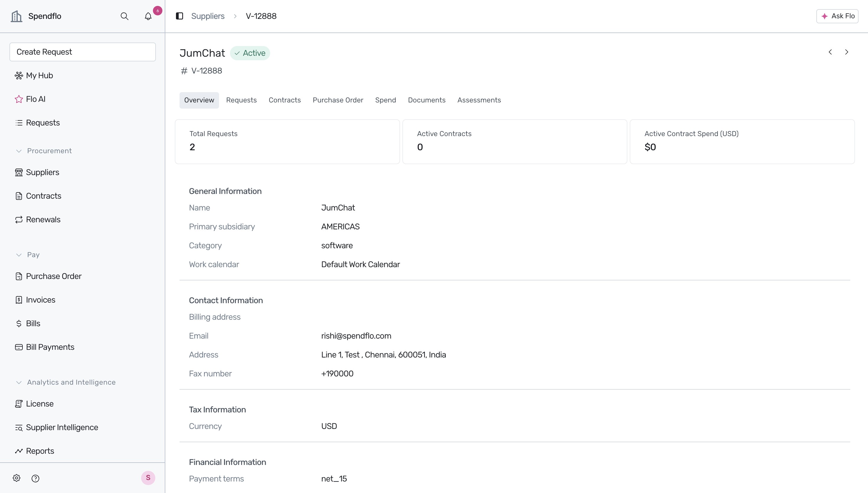This screenshot has height=493, width=868.
Task: Click the Supplier Intelligence search icon
Action: (19, 428)
